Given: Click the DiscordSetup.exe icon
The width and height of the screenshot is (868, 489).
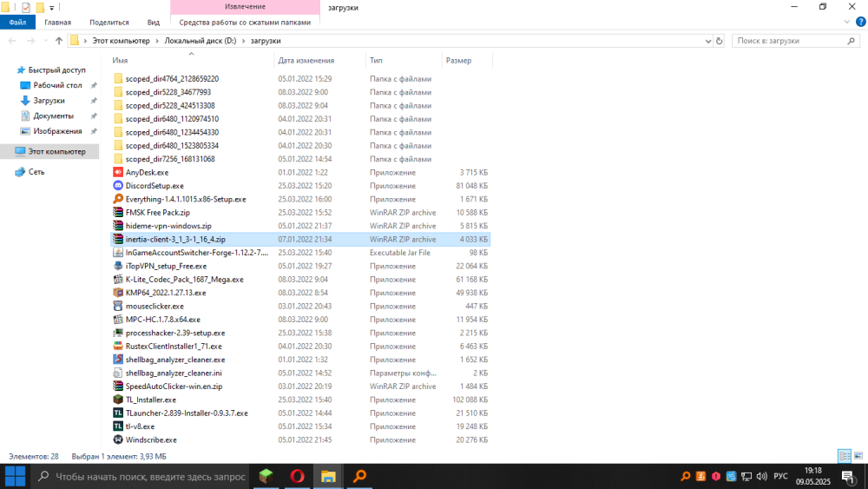Looking at the screenshot, I should (x=118, y=186).
